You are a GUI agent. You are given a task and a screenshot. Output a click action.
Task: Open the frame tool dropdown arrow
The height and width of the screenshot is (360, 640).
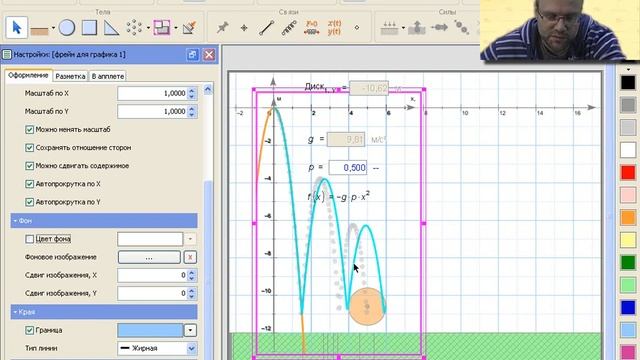click(x=176, y=28)
